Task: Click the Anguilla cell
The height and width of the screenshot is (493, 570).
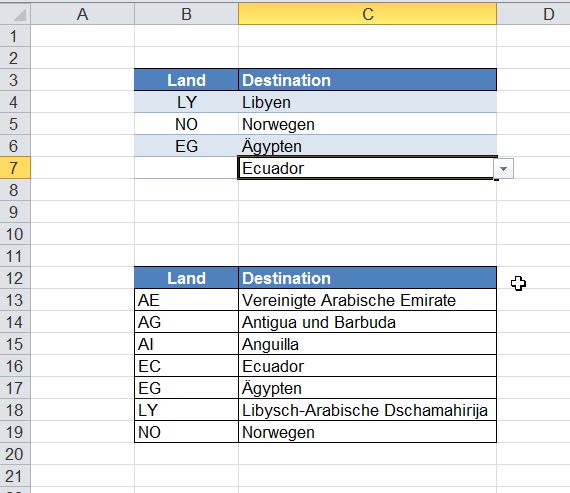Action: [x=368, y=344]
